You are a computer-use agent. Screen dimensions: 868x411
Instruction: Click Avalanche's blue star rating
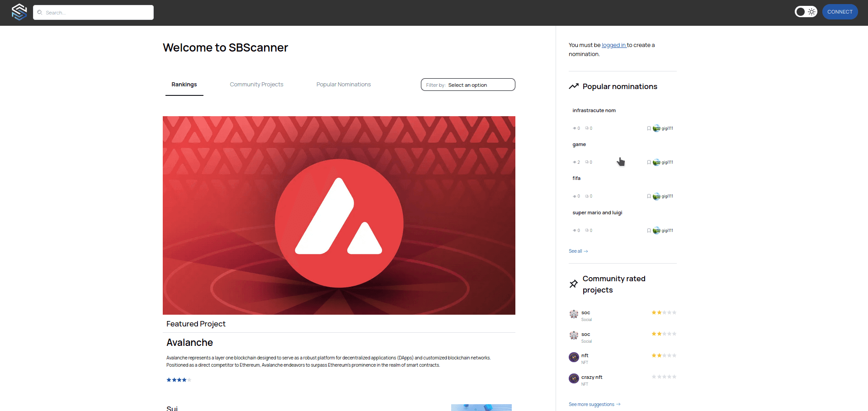pyautogui.click(x=179, y=380)
